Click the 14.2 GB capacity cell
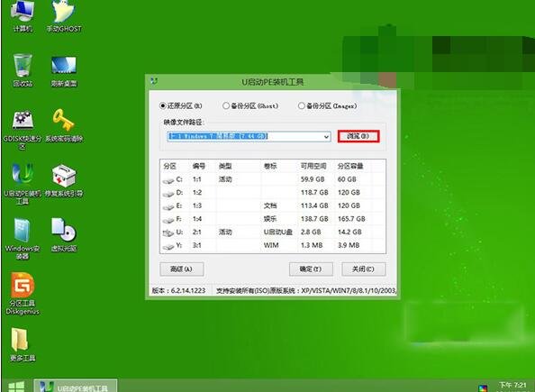Screen dimensions: 535x392 click(x=349, y=232)
